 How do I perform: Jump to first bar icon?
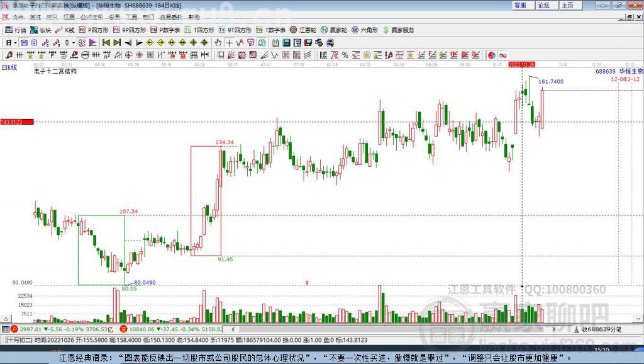pyautogui.click(x=106, y=43)
